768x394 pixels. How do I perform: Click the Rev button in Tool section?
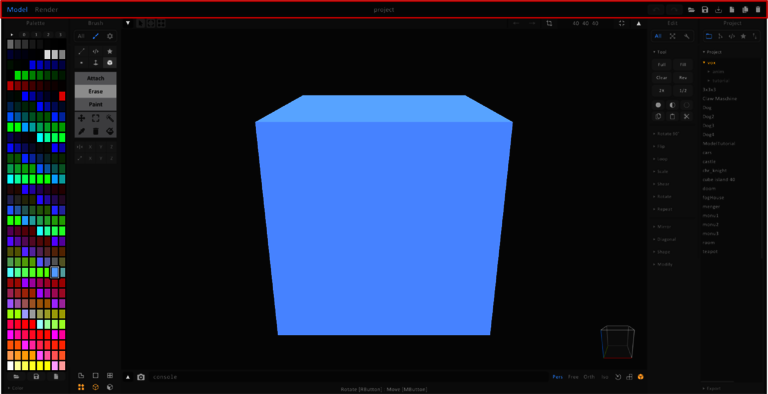pos(683,78)
